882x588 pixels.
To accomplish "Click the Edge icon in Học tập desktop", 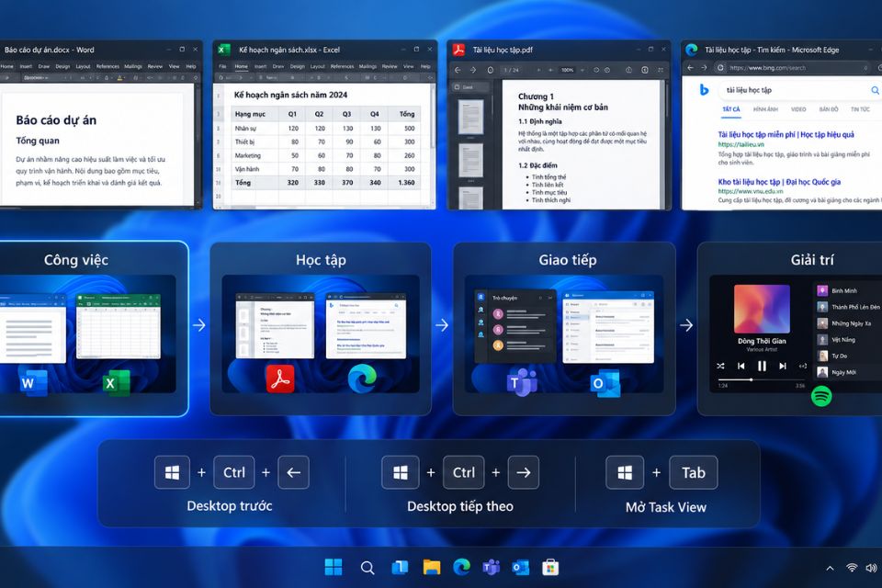I will [362, 379].
